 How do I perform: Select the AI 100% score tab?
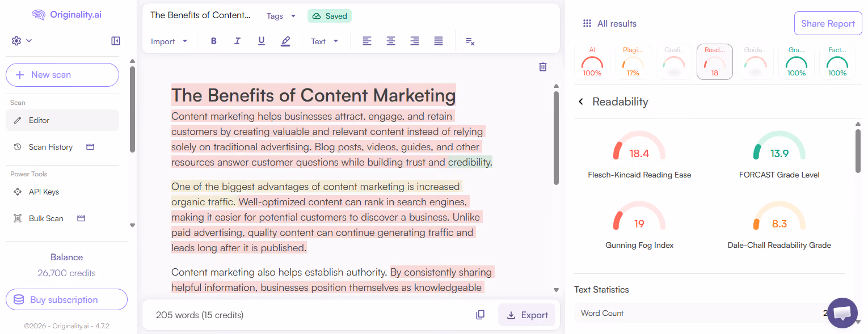592,62
